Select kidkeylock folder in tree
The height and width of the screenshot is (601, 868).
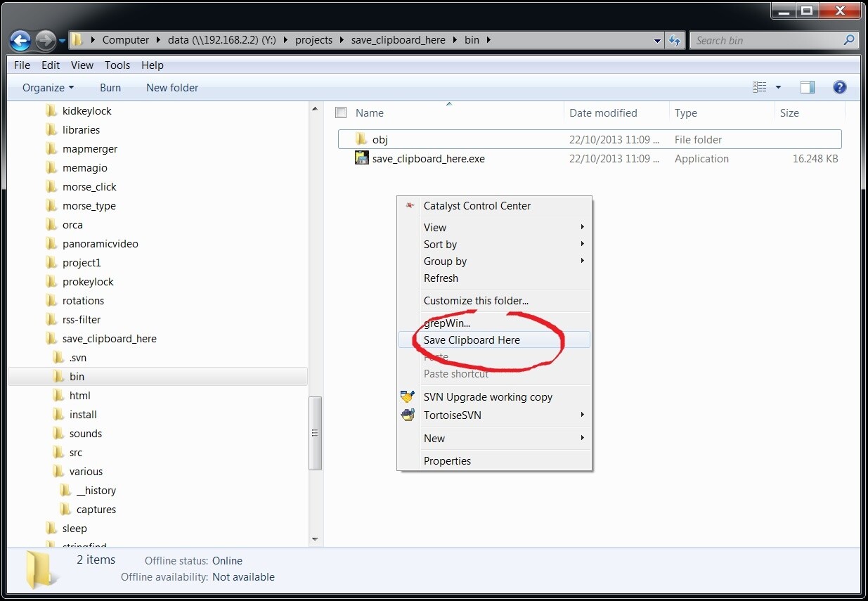[86, 110]
